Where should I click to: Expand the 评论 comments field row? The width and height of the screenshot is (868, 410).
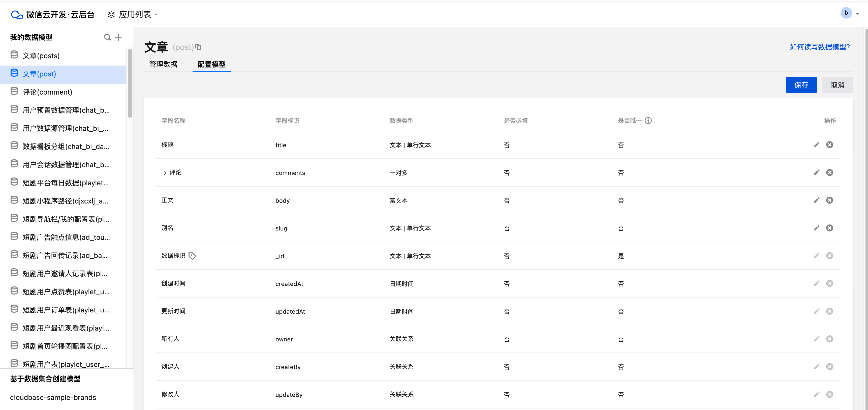(165, 173)
